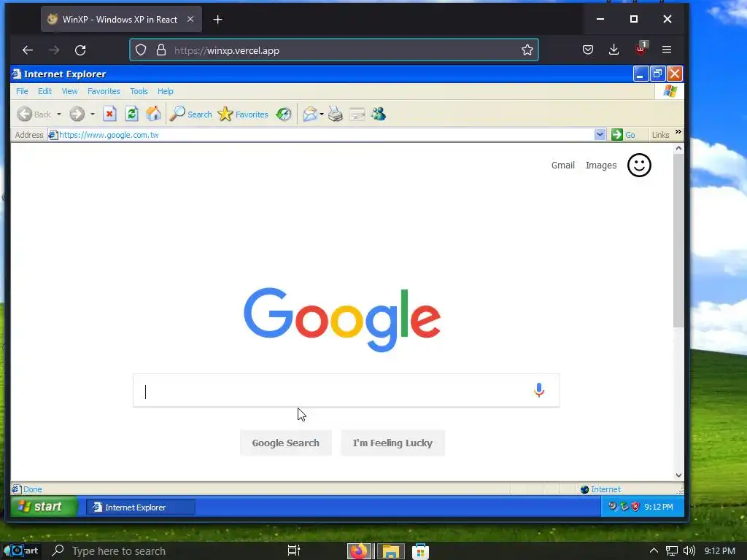Viewport: 747px width, 560px height.
Task: Open the IE Help menu
Action: pos(166,91)
